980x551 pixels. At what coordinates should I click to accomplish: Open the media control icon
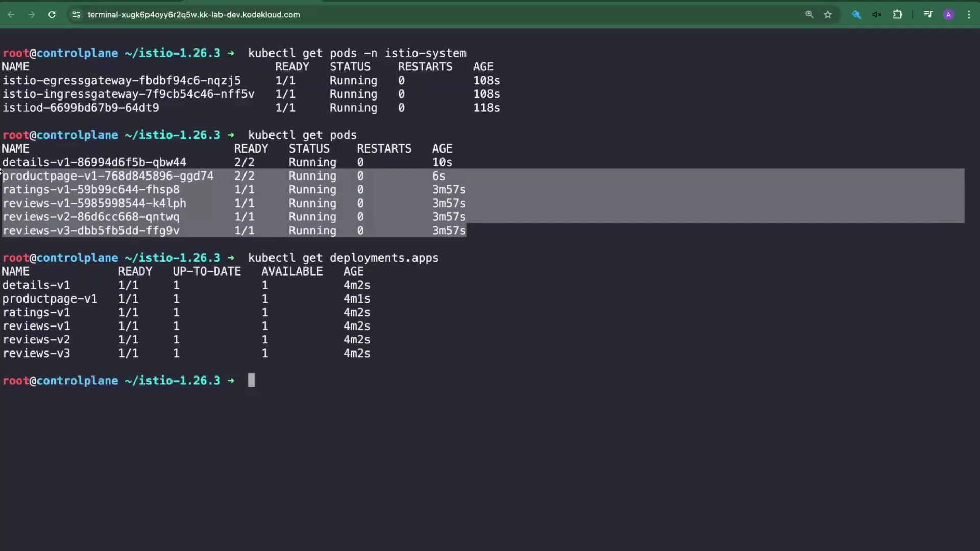[x=928, y=15]
